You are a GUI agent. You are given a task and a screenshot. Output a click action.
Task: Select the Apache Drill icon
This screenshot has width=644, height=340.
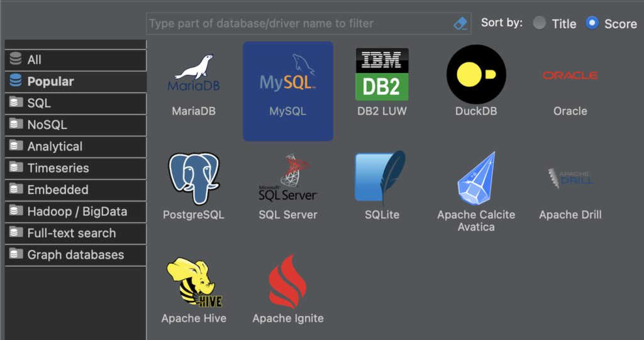click(570, 179)
